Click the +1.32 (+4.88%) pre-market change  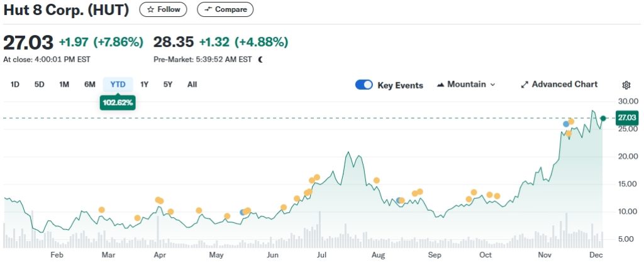(243, 42)
